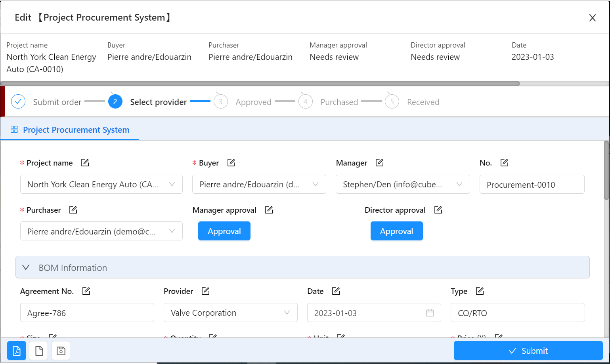Click the edit icon next to Agreement No.

(86, 291)
